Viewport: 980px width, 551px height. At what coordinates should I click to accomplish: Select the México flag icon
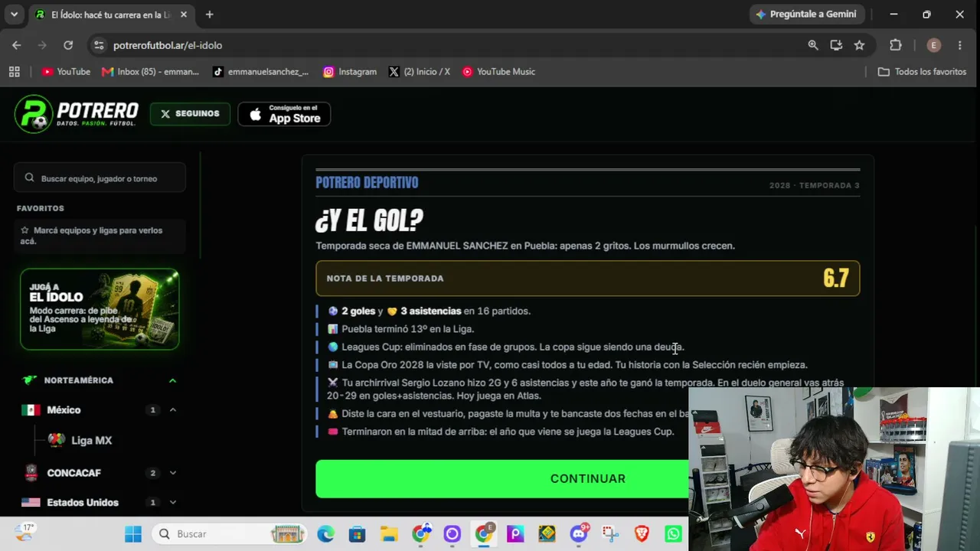click(x=31, y=410)
